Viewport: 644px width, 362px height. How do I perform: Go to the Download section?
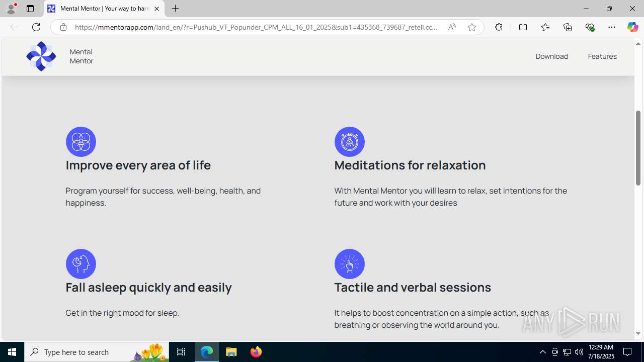pos(551,56)
